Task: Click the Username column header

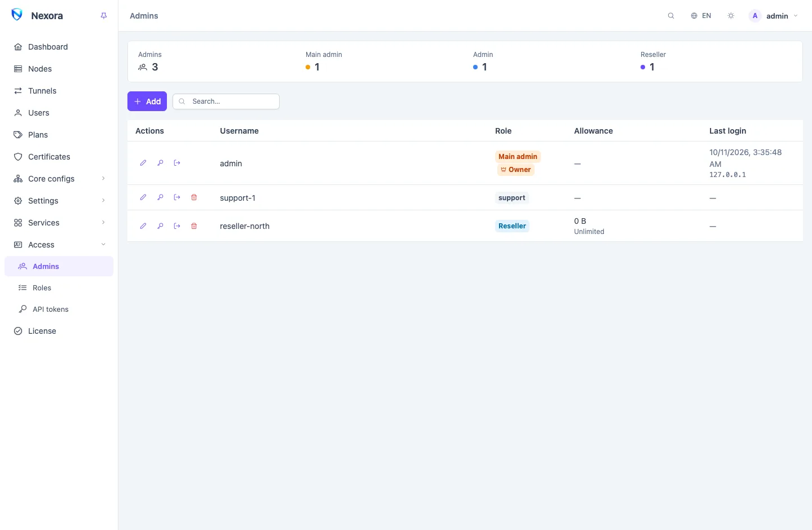Action: [x=239, y=131]
